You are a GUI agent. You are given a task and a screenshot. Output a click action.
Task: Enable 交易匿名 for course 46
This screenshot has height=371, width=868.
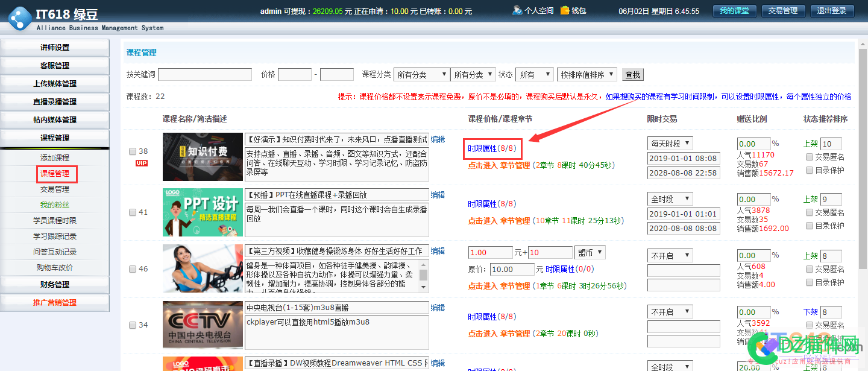point(810,269)
